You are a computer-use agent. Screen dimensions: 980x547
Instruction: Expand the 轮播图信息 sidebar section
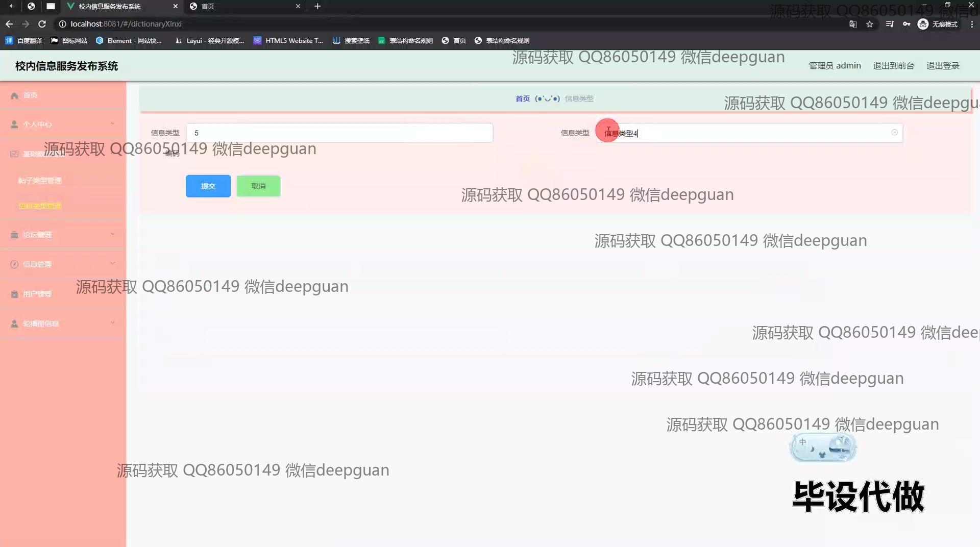61,324
